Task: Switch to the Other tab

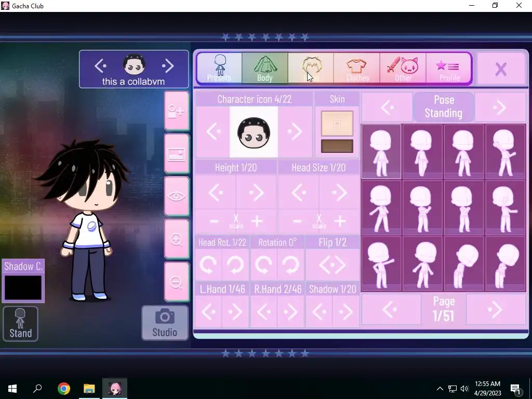Action: pyautogui.click(x=403, y=68)
